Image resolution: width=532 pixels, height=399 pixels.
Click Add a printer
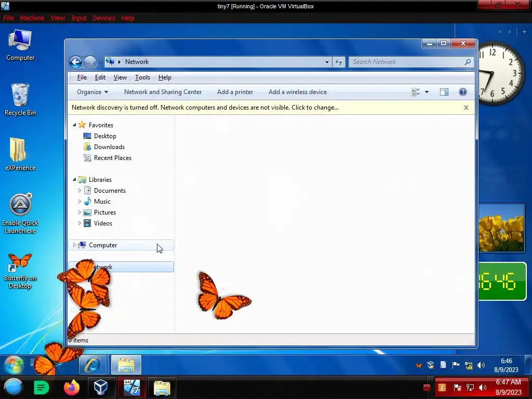coord(235,92)
